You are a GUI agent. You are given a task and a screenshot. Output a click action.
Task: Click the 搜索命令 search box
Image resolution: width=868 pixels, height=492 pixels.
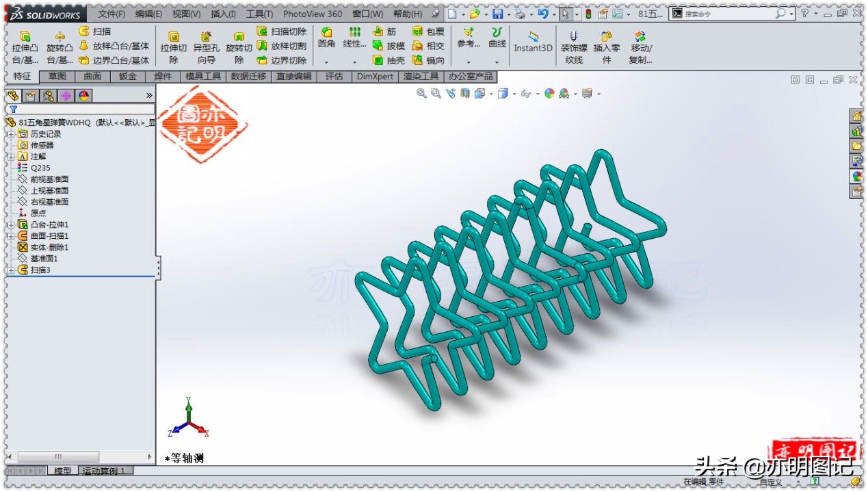point(725,14)
